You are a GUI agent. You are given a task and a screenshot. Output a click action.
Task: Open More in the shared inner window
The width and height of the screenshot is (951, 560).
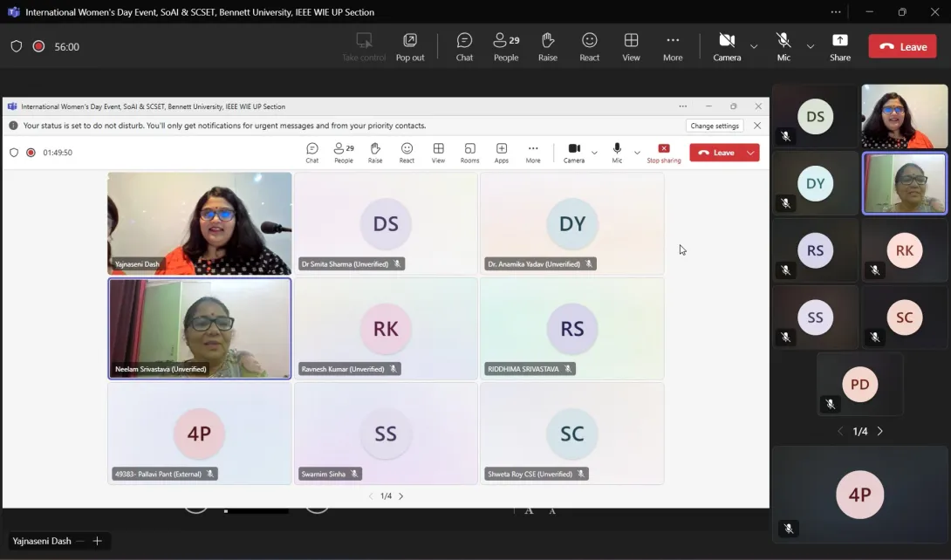[532, 153]
